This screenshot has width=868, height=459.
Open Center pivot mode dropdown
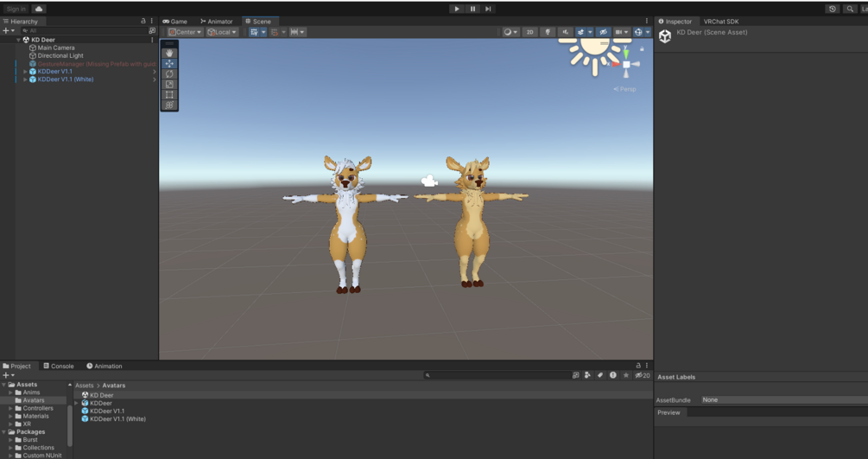185,32
